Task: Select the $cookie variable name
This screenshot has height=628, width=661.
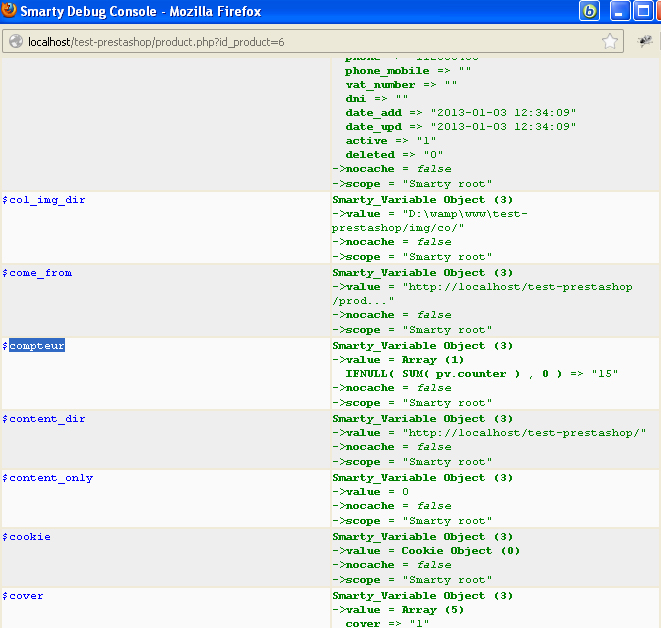Action: pyautogui.click(x=27, y=537)
